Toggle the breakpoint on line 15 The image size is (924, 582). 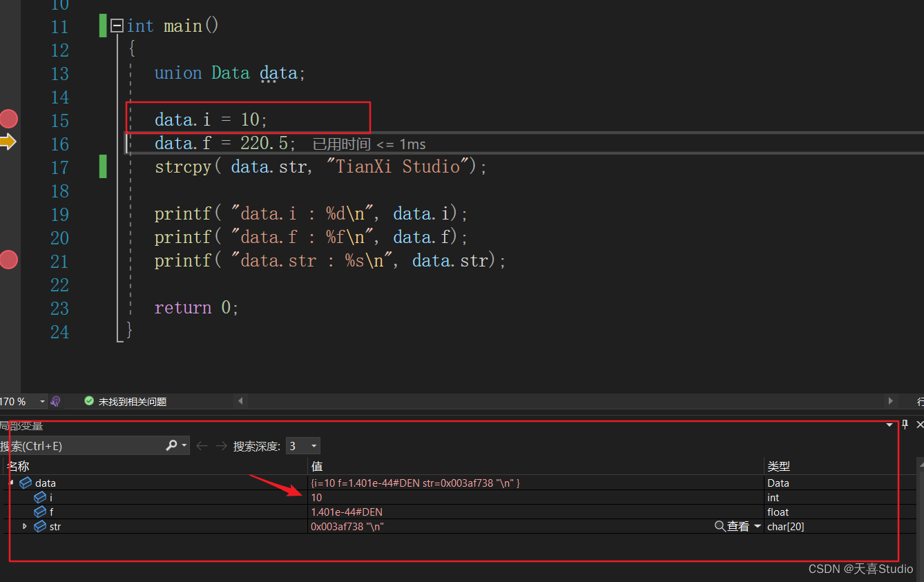(x=8, y=119)
